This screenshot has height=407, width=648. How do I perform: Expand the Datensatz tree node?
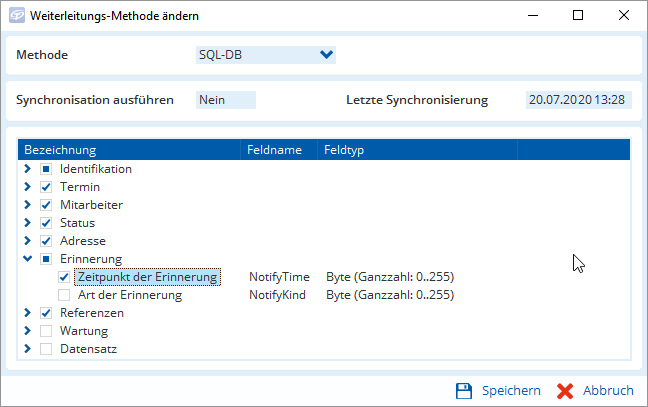pyautogui.click(x=28, y=349)
